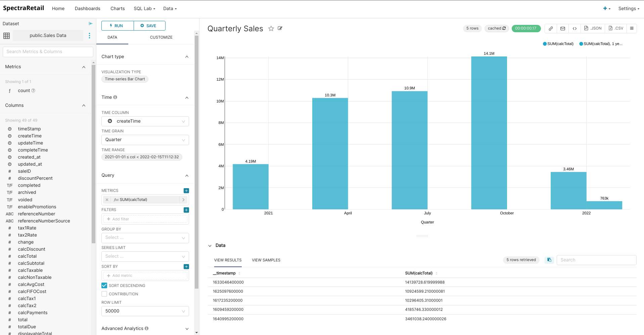Open the SQL Lab menu
Viewport: 644px width, 335px height.
pyautogui.click(x=144, y=8)
